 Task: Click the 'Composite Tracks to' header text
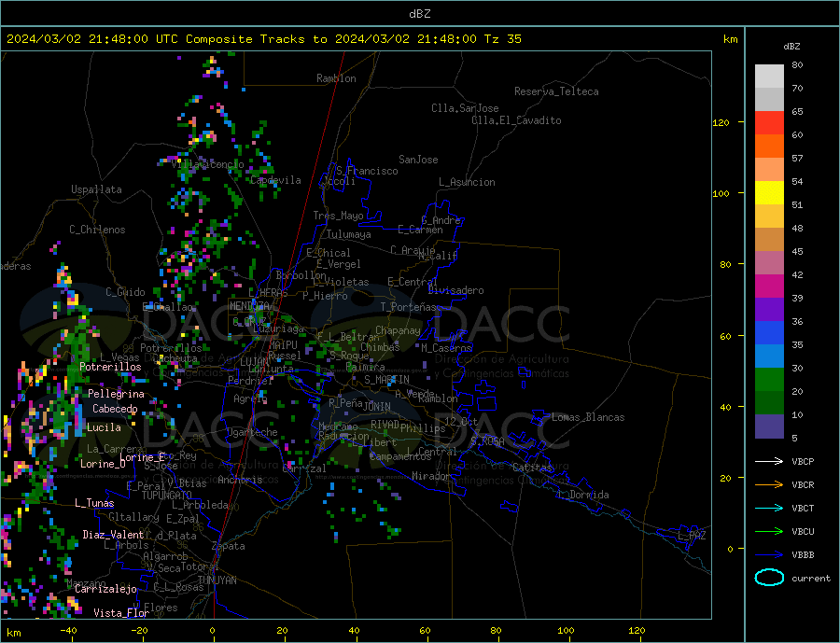pos(256,39)
